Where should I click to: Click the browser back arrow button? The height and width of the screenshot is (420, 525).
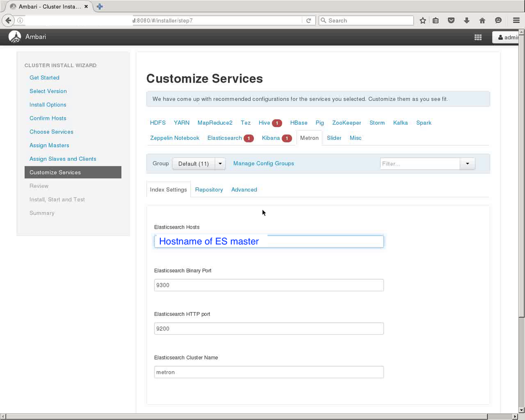[x=8, y=21]
